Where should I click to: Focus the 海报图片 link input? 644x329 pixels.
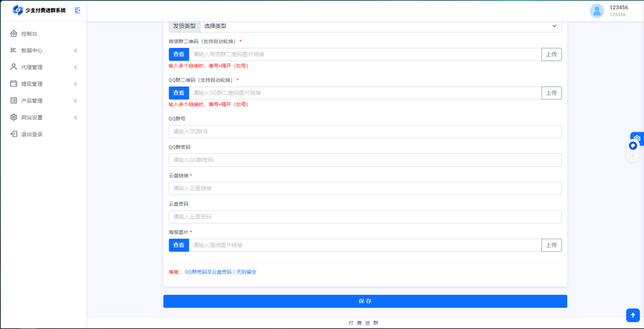tap(365, 245)
